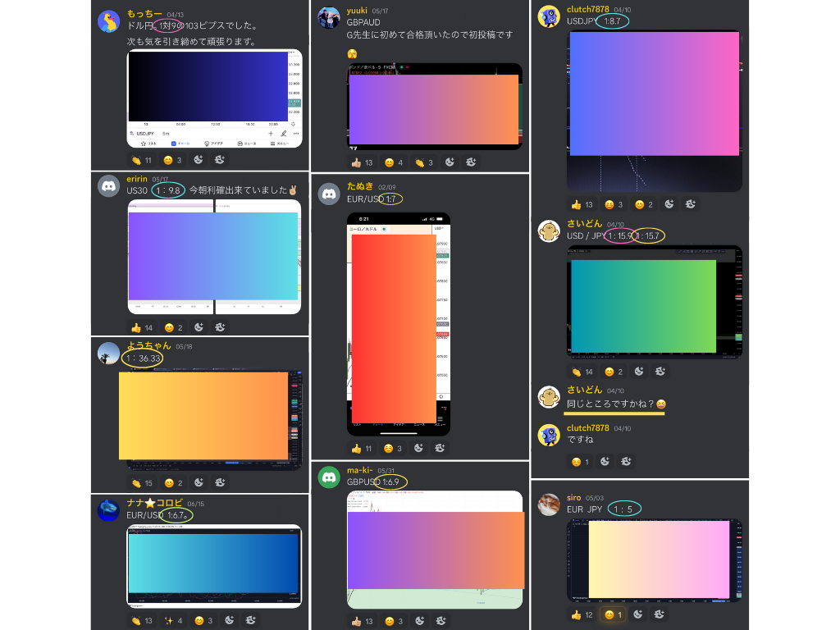This screenshot has height=630, width=840.
Task: Add a reaction to ma-ki-'s GBPUSD post
Action: coord(418,621)
